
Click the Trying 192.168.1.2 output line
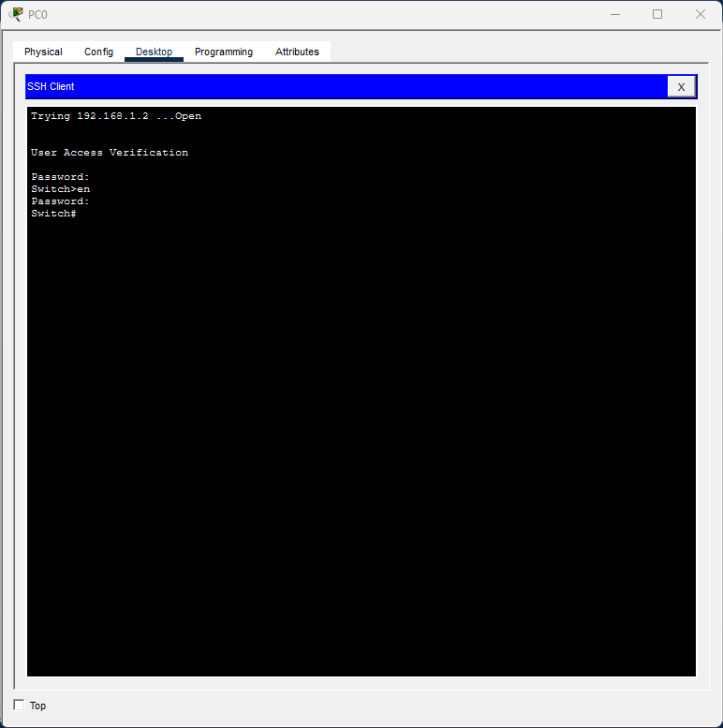tap(116, 116)
